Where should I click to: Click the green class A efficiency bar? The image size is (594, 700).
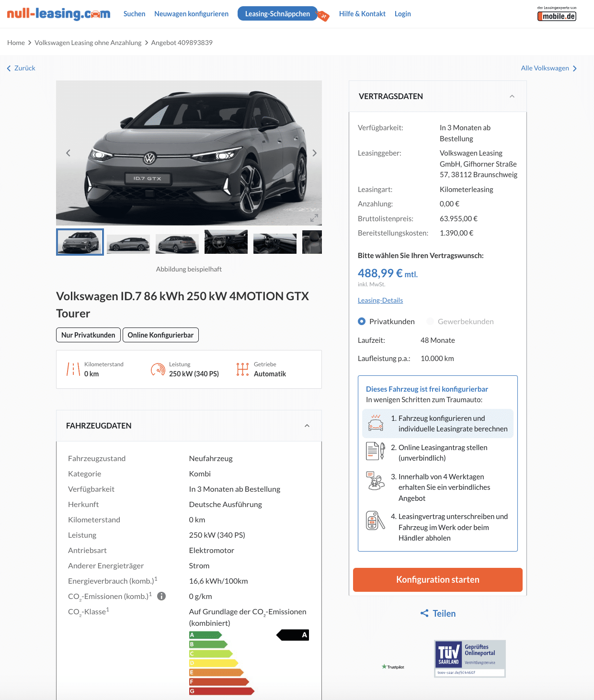[206, 635]
